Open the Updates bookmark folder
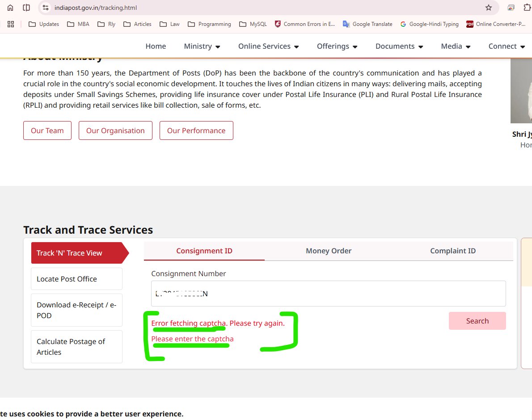The width and height of the screenshot is (532, 420). (44, 24)
